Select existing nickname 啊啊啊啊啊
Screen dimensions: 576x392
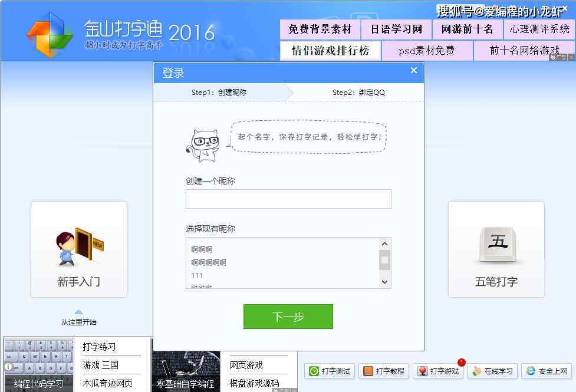[x=209, y=262]
